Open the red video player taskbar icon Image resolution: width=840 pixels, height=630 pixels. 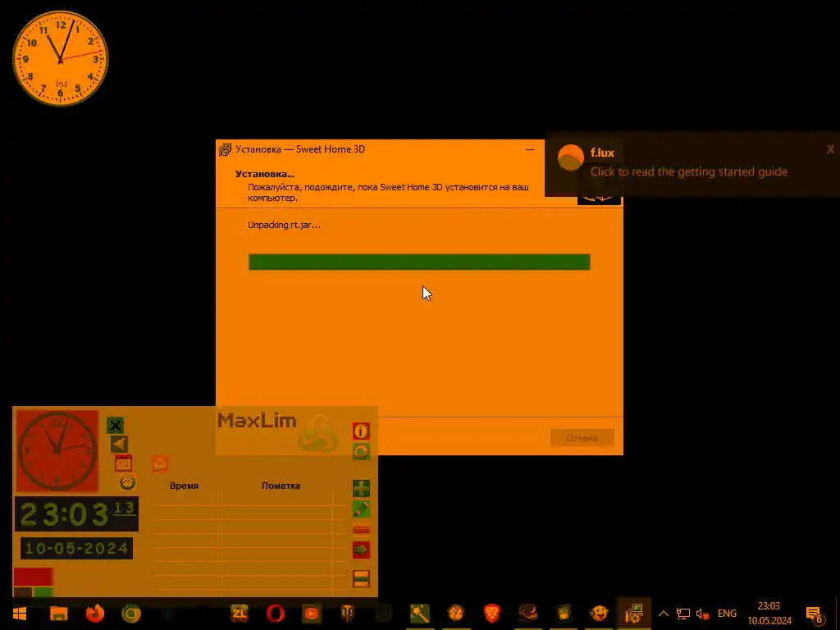pos(311,613)
